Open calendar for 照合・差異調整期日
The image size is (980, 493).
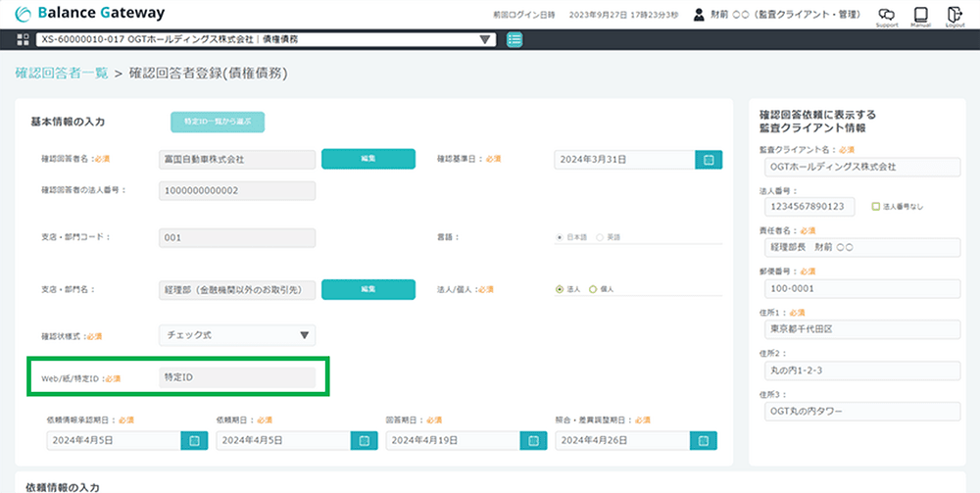point(703,441)
